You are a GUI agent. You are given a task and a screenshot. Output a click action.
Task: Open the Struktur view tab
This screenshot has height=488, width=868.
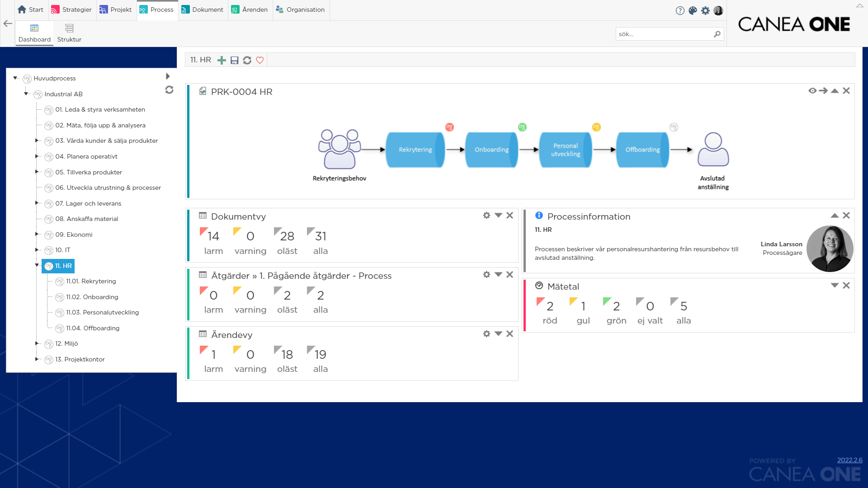[69, 33]
